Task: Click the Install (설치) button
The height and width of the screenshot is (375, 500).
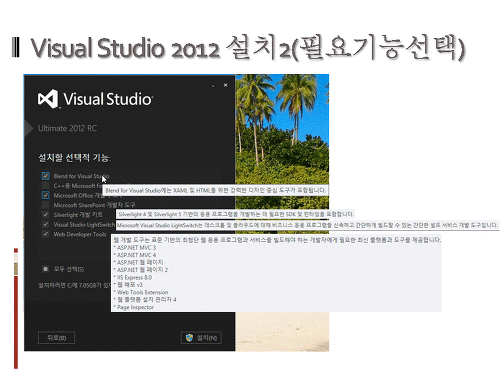Action: coord(201,338)
